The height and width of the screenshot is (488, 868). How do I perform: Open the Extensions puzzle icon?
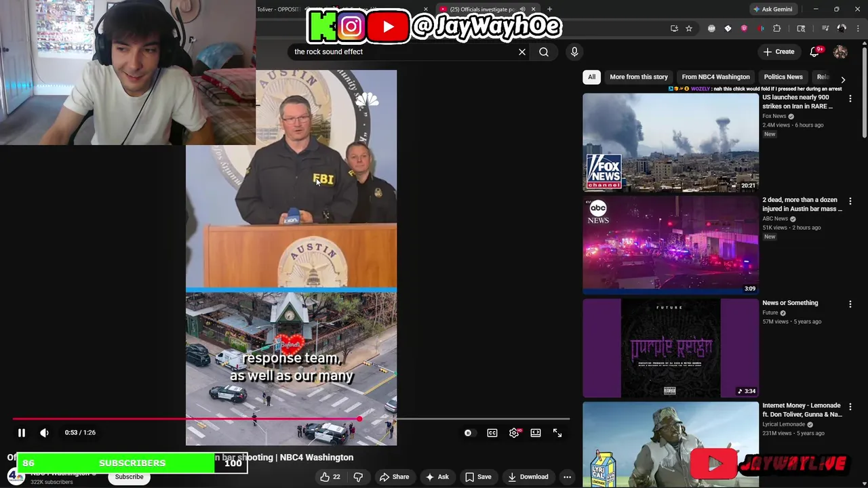coord(777,28)
